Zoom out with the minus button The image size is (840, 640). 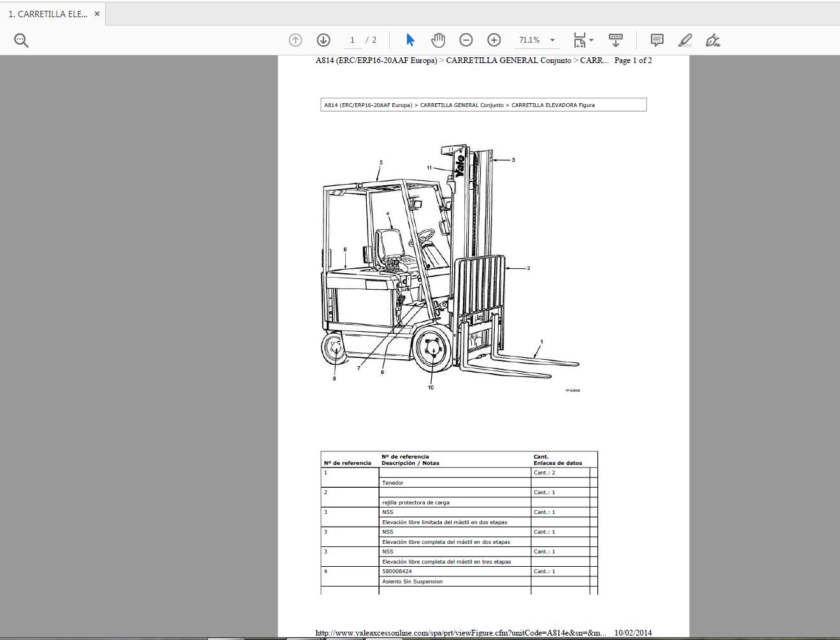[466, 40]
